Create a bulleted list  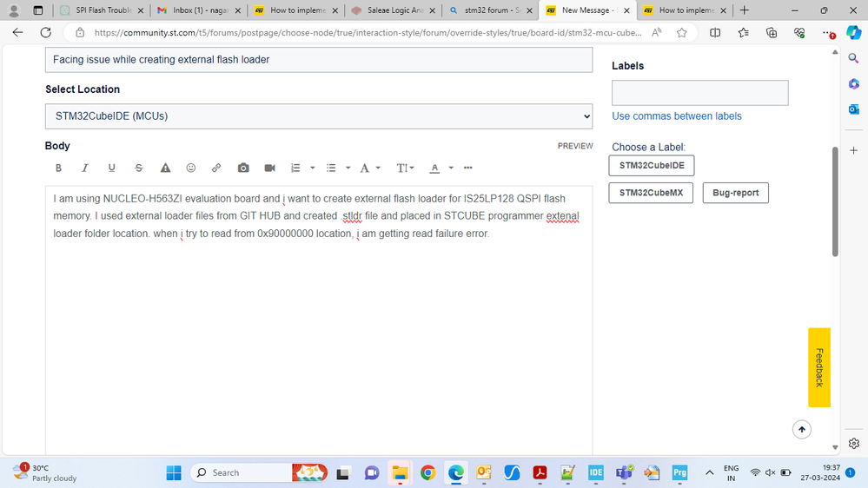click(331, 168)
